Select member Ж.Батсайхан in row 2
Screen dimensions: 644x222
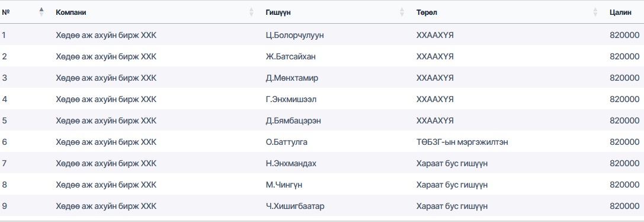click(291, 56)
